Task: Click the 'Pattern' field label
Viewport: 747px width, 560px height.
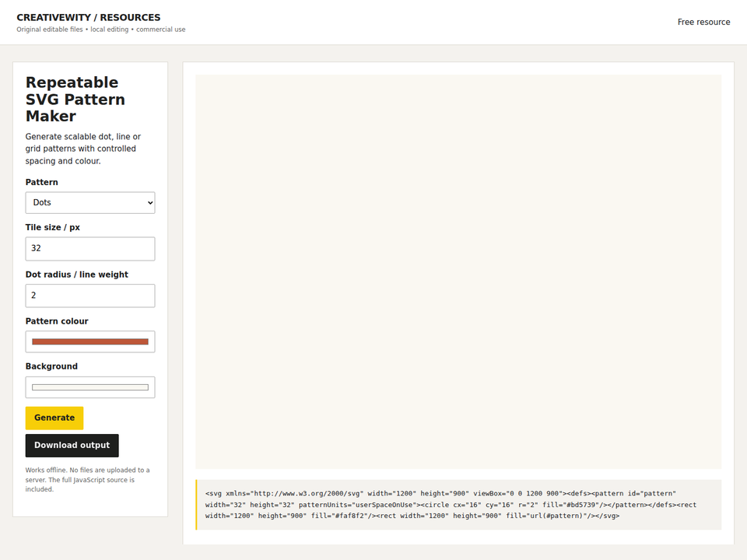Action: click(x=41, y=182)
